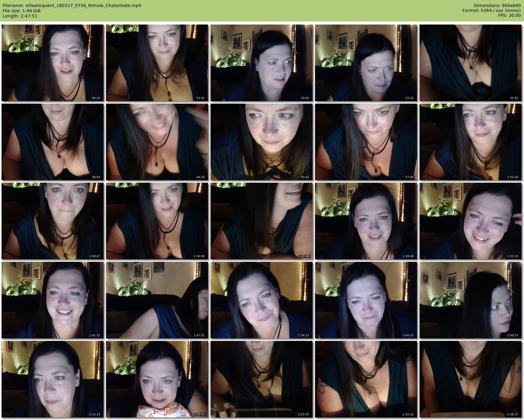Click the frame timestamped 31:43

click(470, 63)
